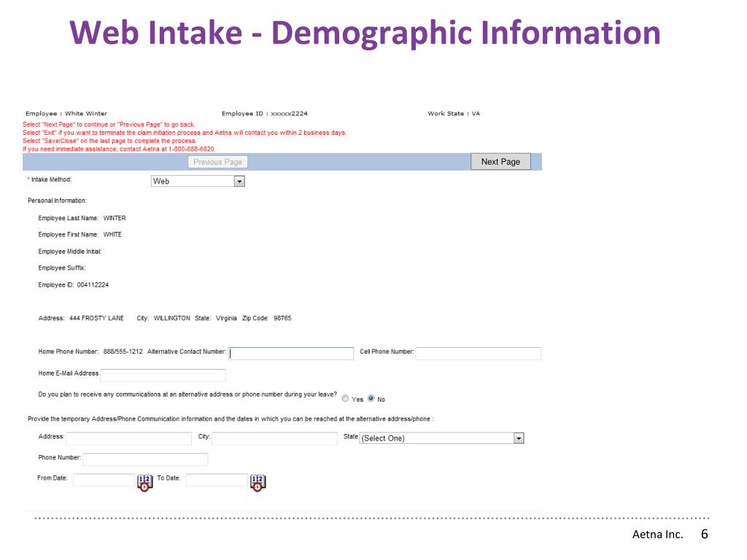Screen dimensions: 747x560
Task: Select the No radio button for alternative communications
Action: [371, 399]
